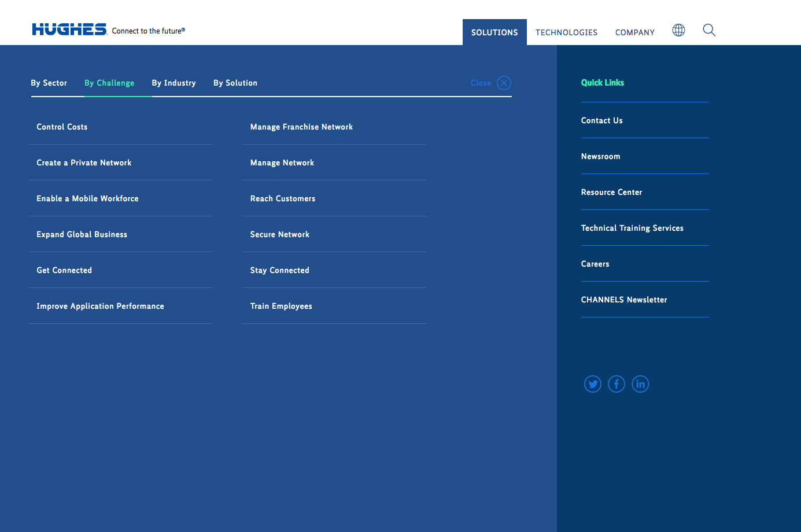Switch to the By Industry tab
This screenshot has height=532, width=801.
click(174, 83)
